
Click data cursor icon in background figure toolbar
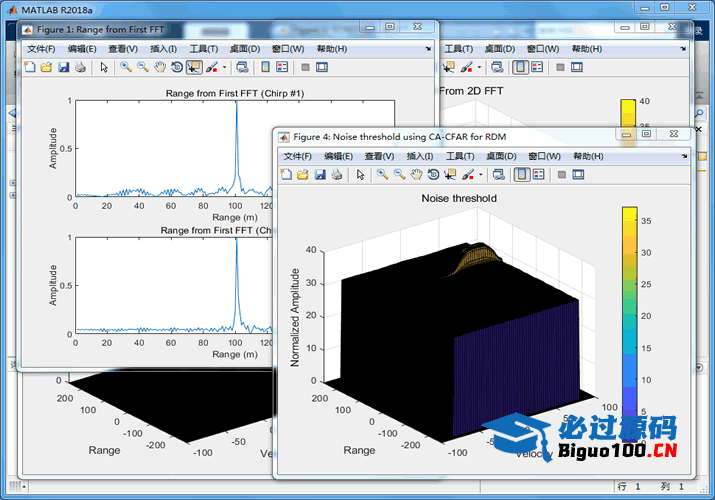[449, 67]
